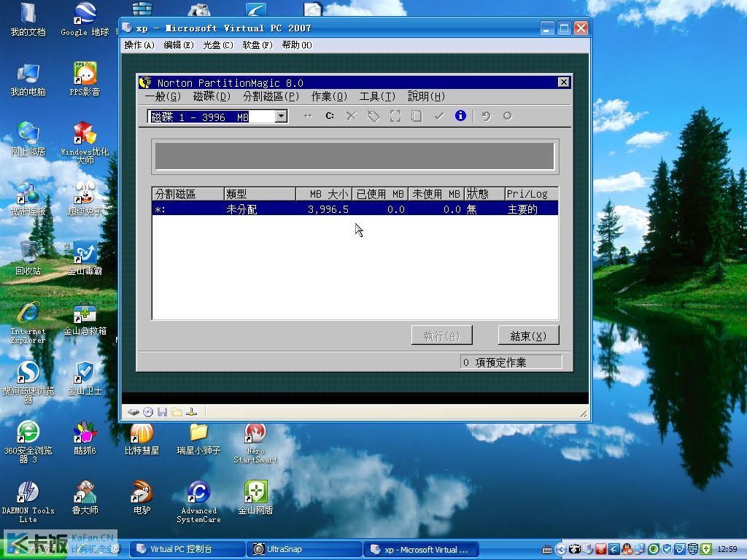Click the 分割磁區 column header
The height and width of the screenshot is (560, 747).
188,194
